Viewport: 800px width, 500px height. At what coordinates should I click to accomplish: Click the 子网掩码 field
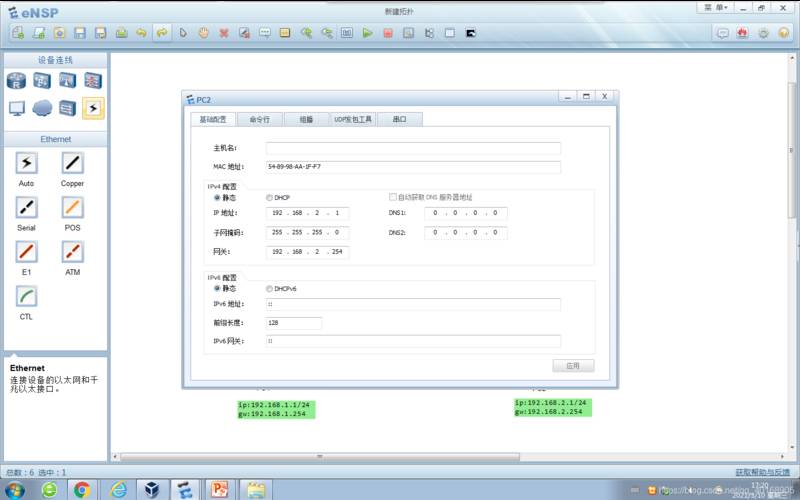pyautogui.click(x=308, y=233)
